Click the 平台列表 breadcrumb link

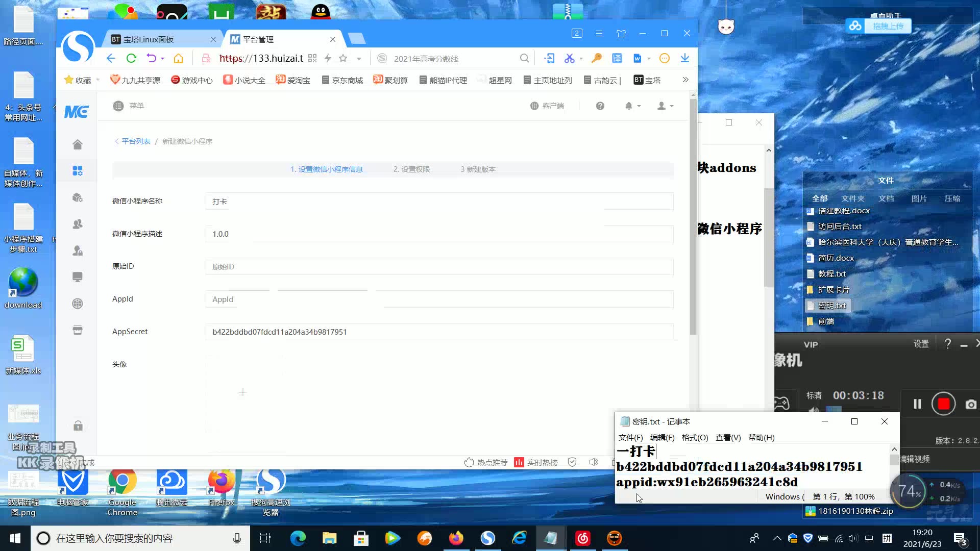point(135,141)
